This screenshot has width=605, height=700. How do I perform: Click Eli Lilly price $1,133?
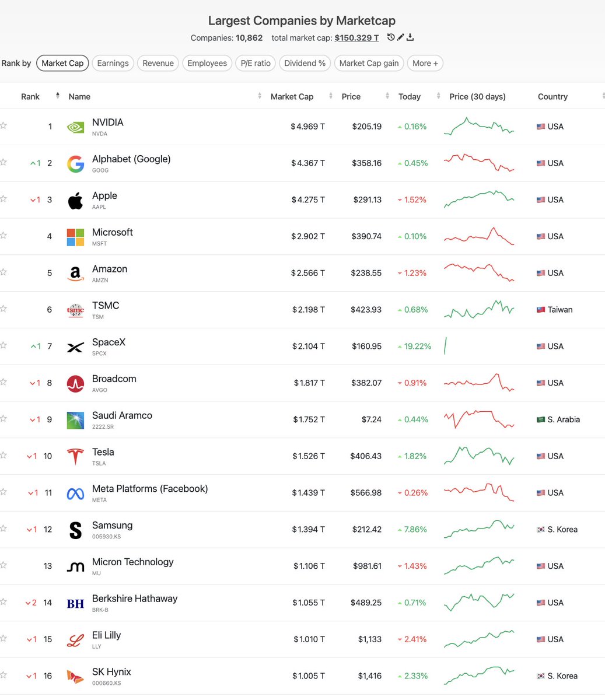(370, 639)
